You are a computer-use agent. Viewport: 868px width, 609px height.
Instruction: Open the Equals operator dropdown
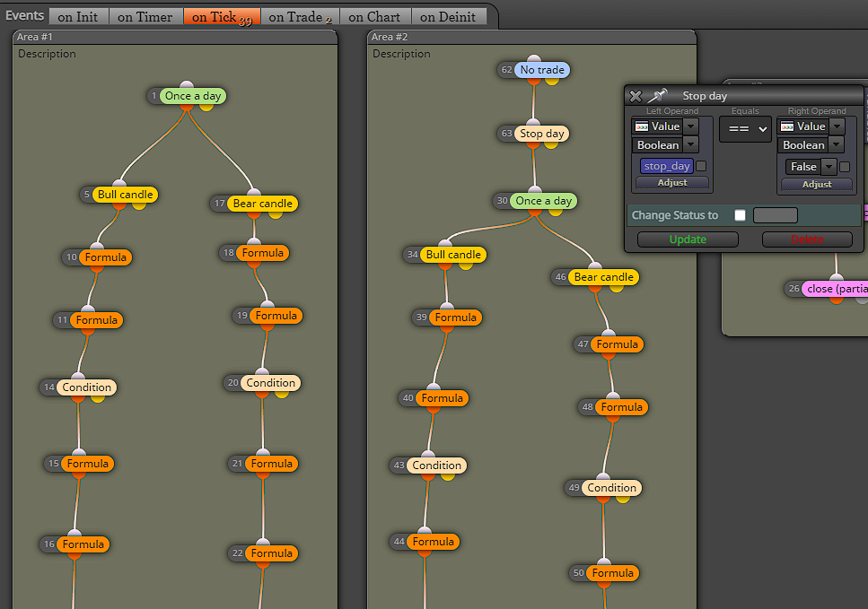[x=746, y=129]
